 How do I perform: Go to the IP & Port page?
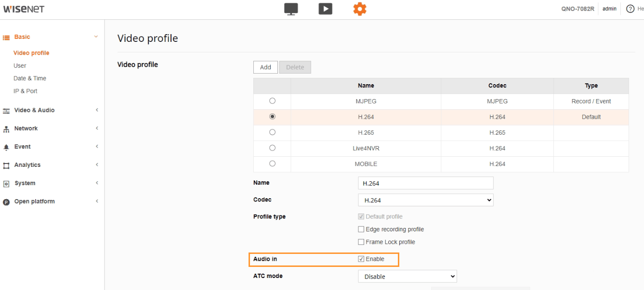tap(26, 91)
